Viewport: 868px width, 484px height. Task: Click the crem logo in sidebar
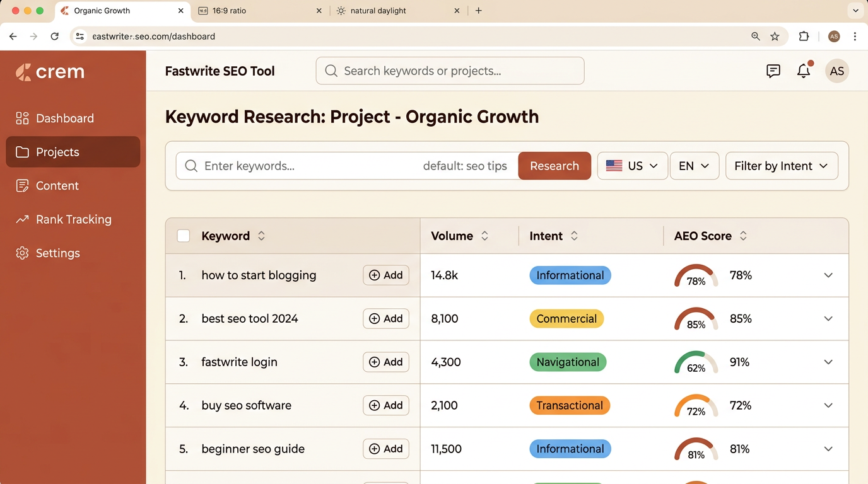[50, 72]
